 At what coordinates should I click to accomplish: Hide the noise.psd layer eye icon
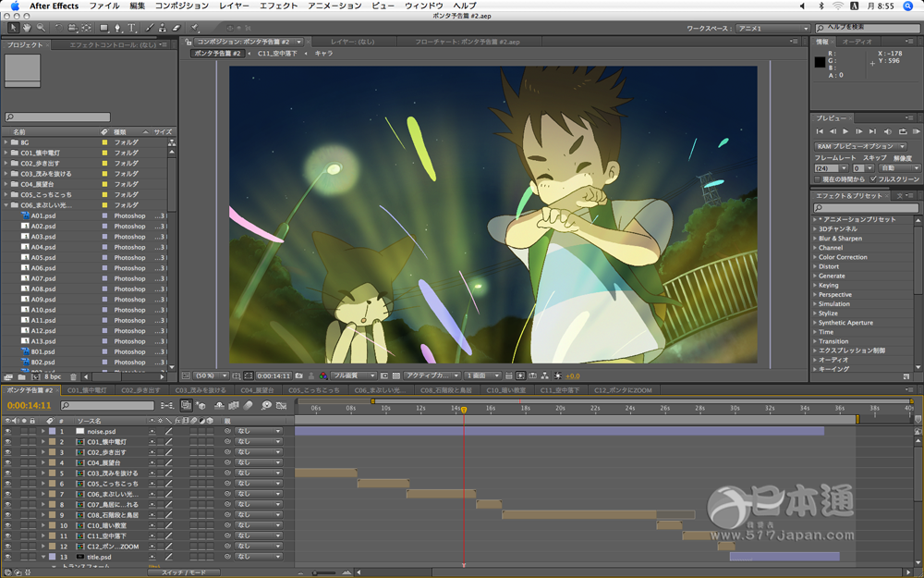[7, 431]
